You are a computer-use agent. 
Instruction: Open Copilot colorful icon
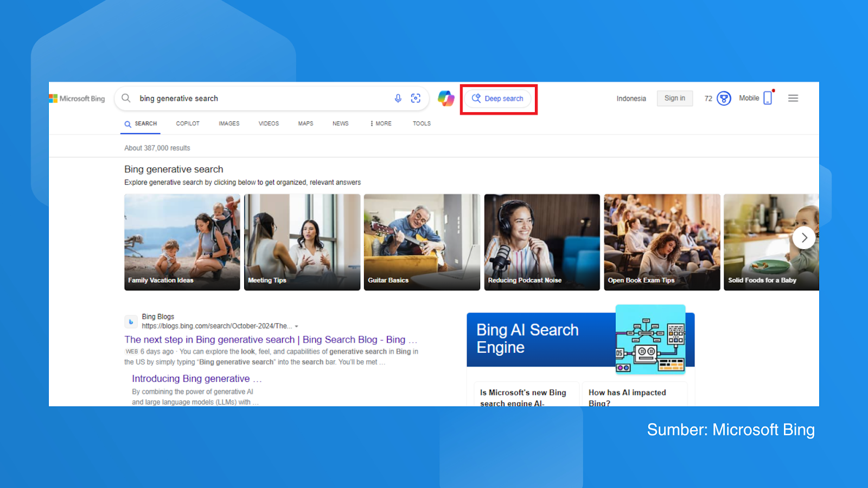tap(446, 98)
